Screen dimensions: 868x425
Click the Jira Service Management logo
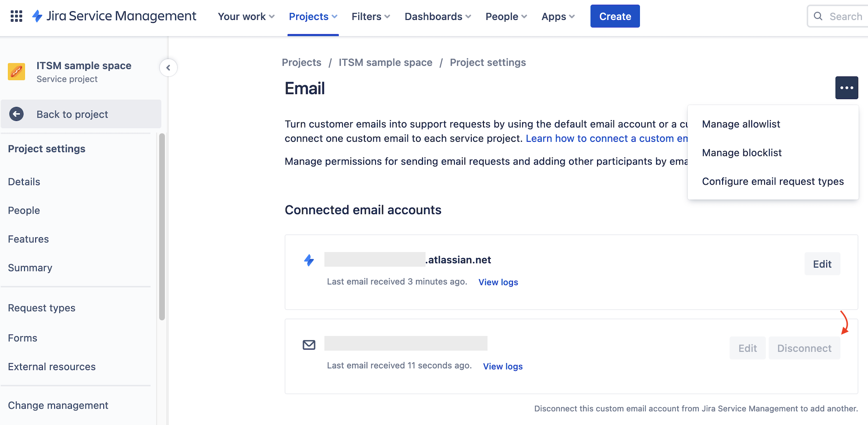point(114,16)
